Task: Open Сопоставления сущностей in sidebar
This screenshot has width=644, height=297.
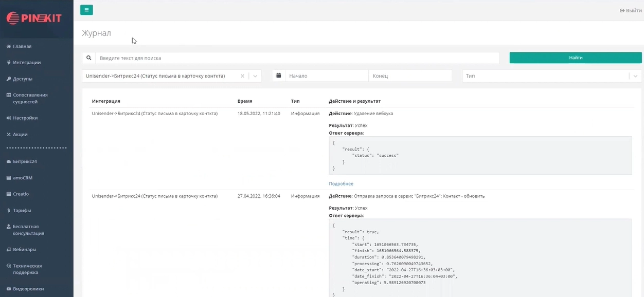Action: click(30, 98)
